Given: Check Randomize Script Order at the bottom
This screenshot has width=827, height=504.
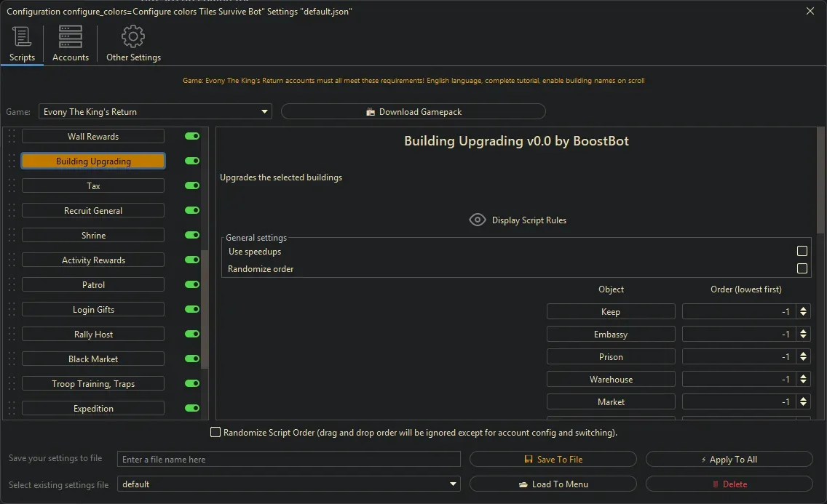Looking at the screenshot, I should (x=215, y=432).
